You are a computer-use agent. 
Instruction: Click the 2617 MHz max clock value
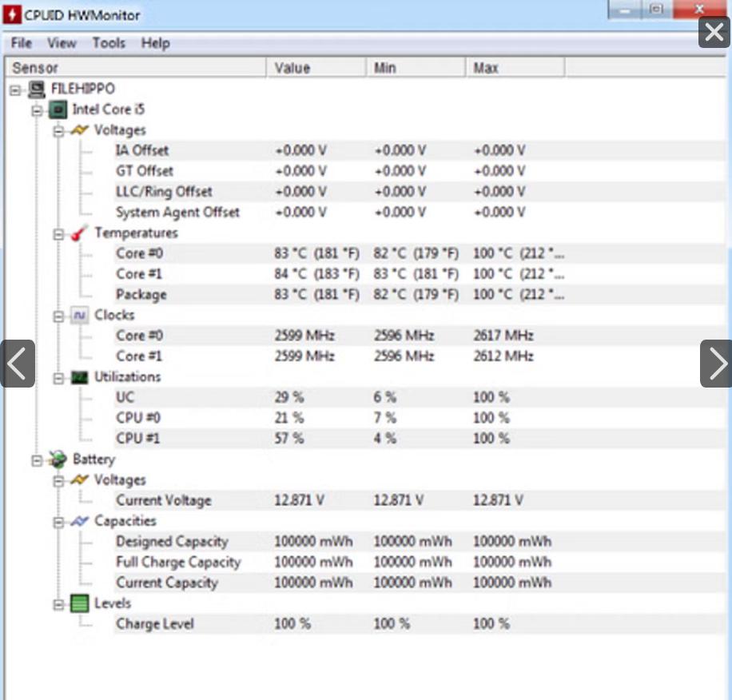(503, 336)
